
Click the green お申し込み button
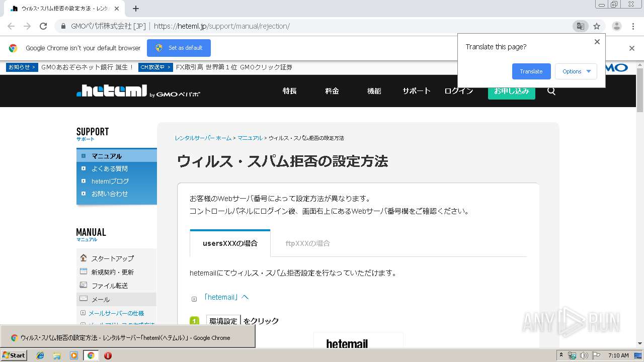(512, 91)
